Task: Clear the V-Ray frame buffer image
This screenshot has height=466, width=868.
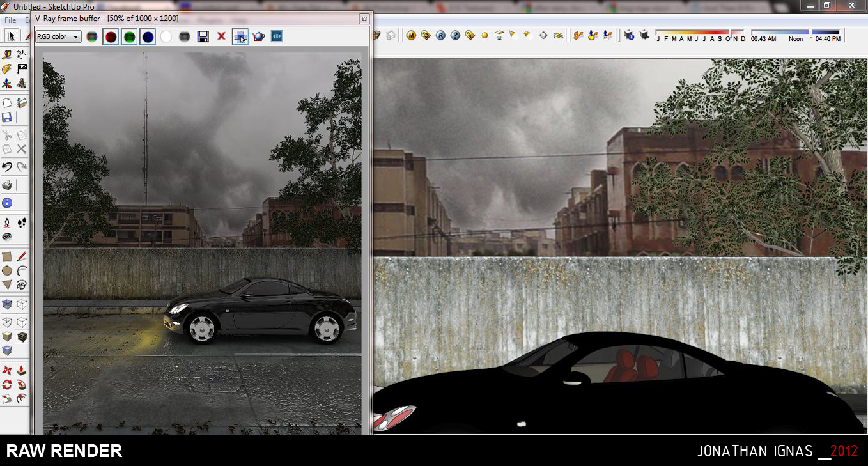Action: click(x=221, y=36)
